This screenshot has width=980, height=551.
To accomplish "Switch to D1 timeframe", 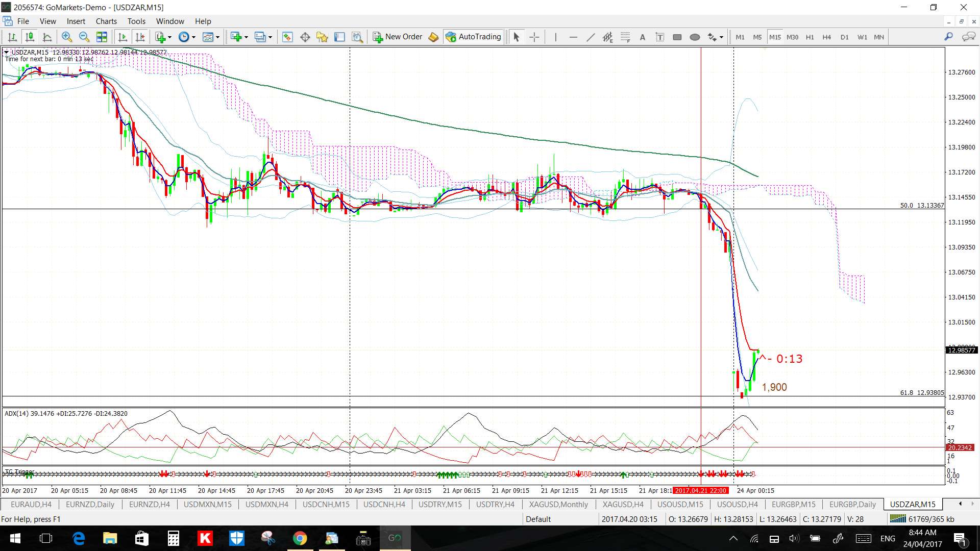I will (845, 37).
